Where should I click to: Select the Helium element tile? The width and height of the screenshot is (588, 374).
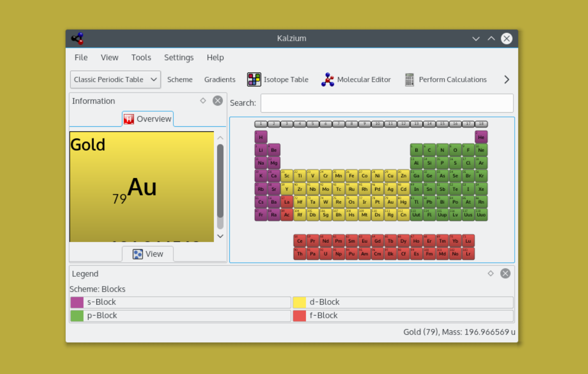481,137
